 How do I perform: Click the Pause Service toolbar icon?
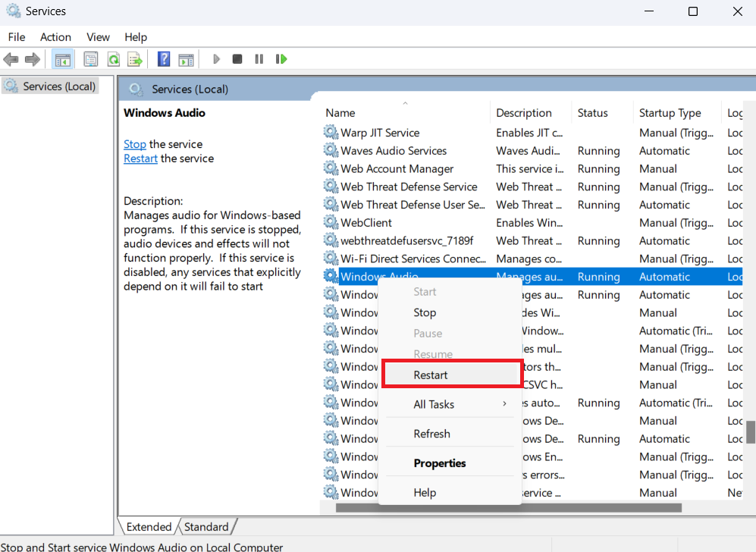[259, 59]
